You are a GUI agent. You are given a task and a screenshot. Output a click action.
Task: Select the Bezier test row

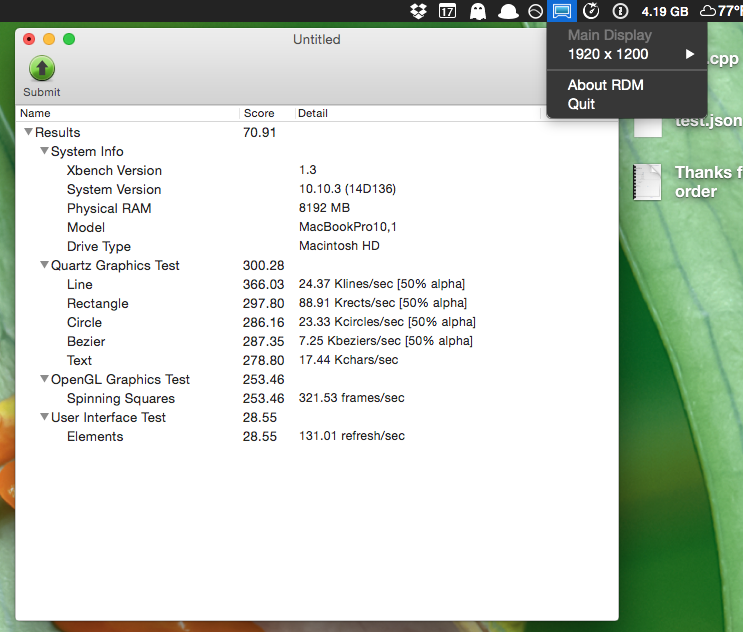pyautogui.click(x=317, y=341)
